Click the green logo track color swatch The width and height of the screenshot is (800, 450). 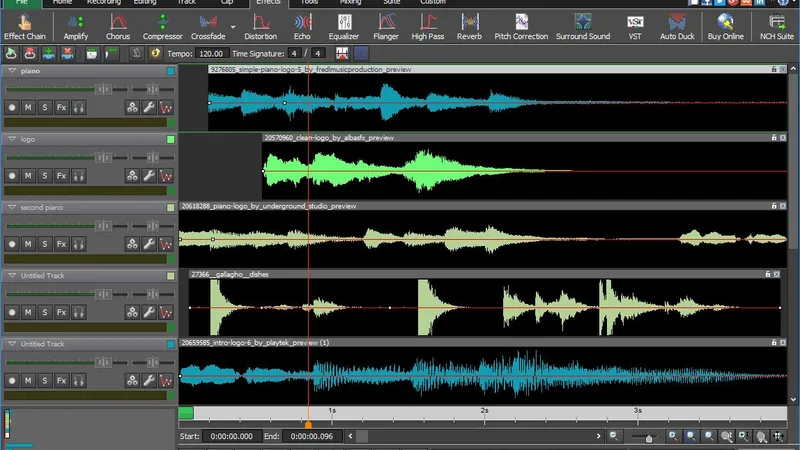click(171, 139)
